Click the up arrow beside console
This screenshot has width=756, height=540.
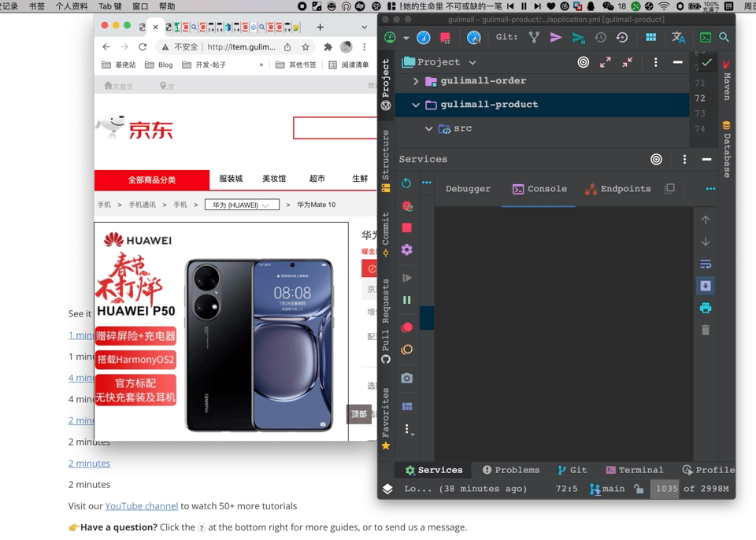click(706, 220)
